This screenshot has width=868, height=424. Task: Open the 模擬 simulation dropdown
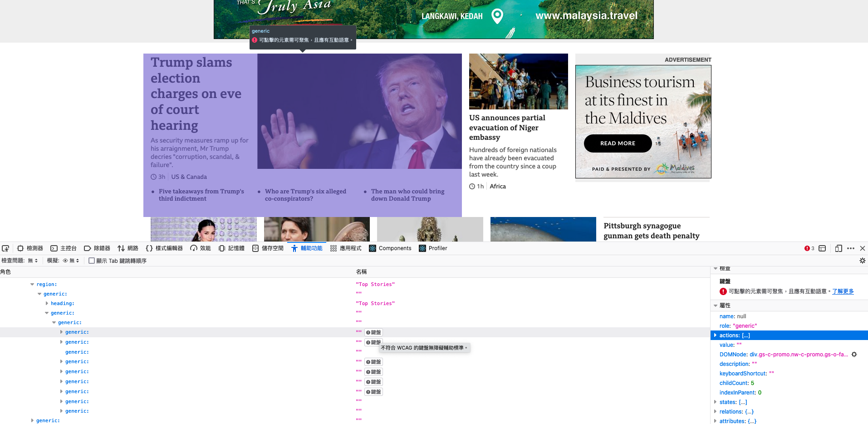71,261
